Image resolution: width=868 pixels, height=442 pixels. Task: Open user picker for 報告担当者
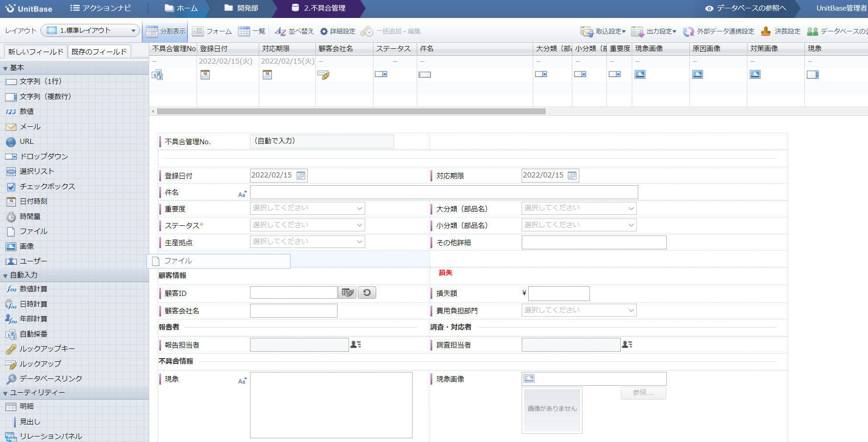point(355,345)
